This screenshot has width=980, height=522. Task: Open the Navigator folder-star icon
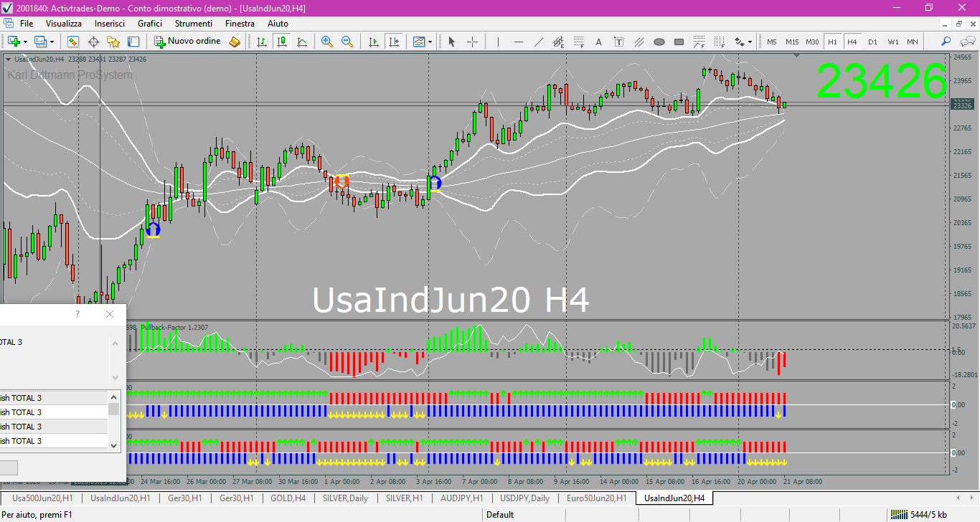(113, 42)
